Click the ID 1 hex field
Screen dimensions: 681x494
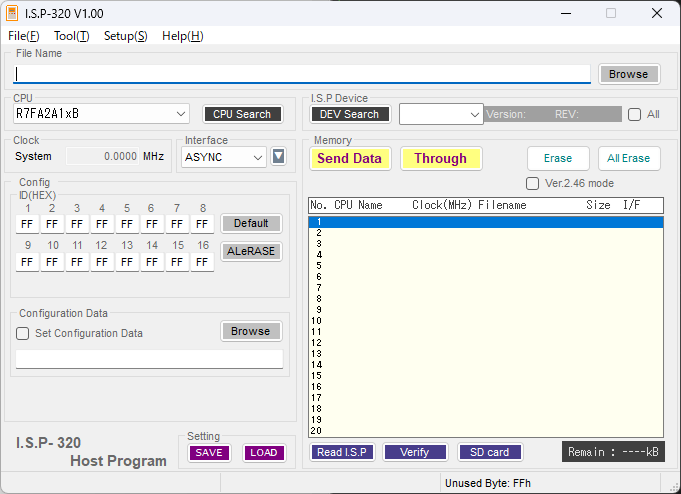27,224
